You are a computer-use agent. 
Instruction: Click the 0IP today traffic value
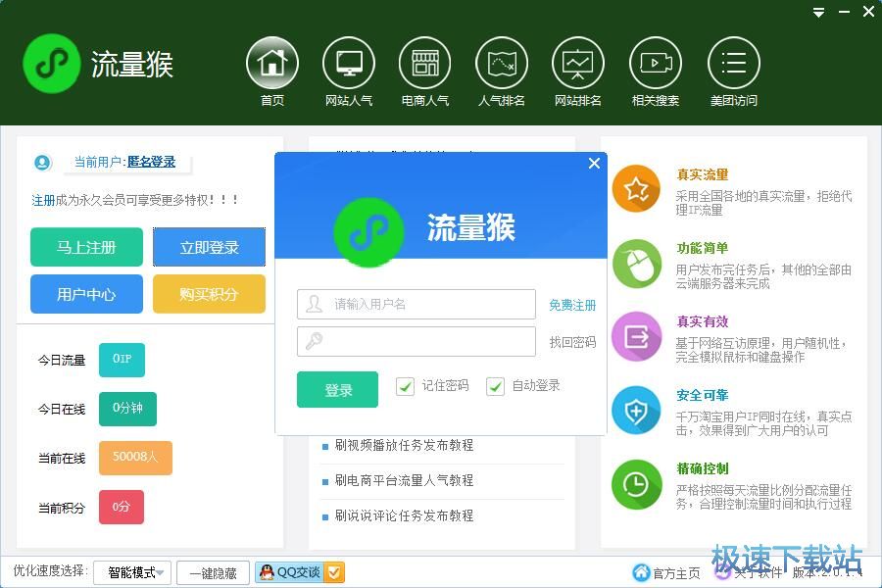tap(122, 360)
